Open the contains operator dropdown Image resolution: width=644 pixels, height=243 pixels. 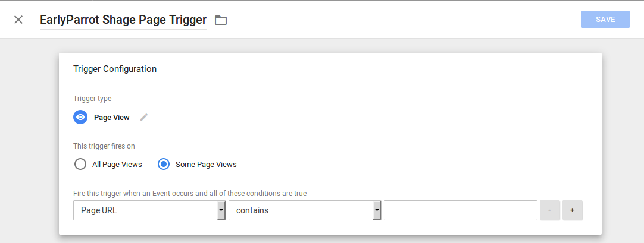[x=305, y=210]
